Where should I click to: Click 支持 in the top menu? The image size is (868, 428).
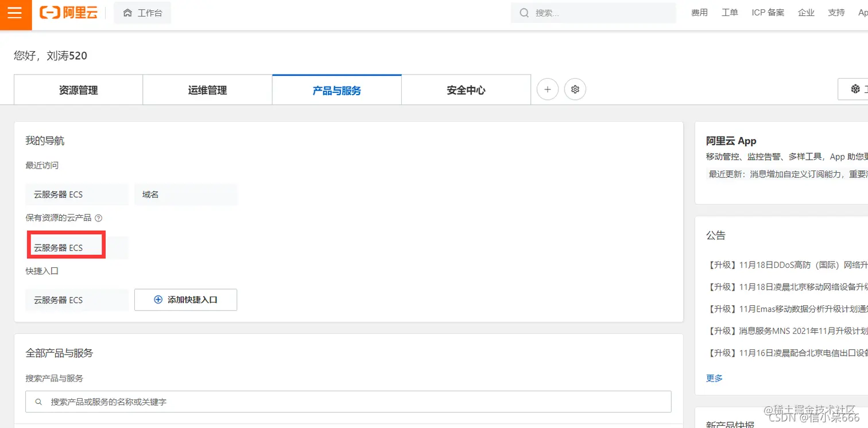[836, 12]
